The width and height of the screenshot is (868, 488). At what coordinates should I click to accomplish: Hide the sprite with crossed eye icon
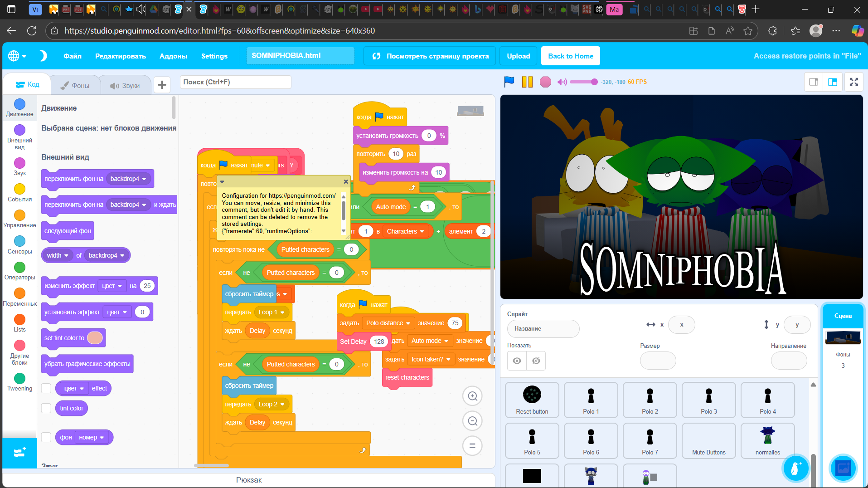[x=536, y=361]
